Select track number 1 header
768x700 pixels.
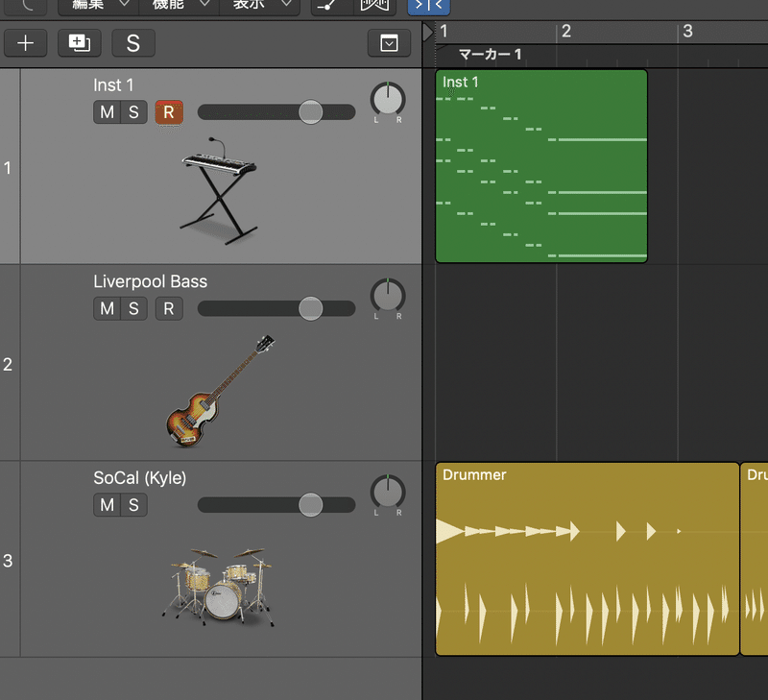[10, 166]
